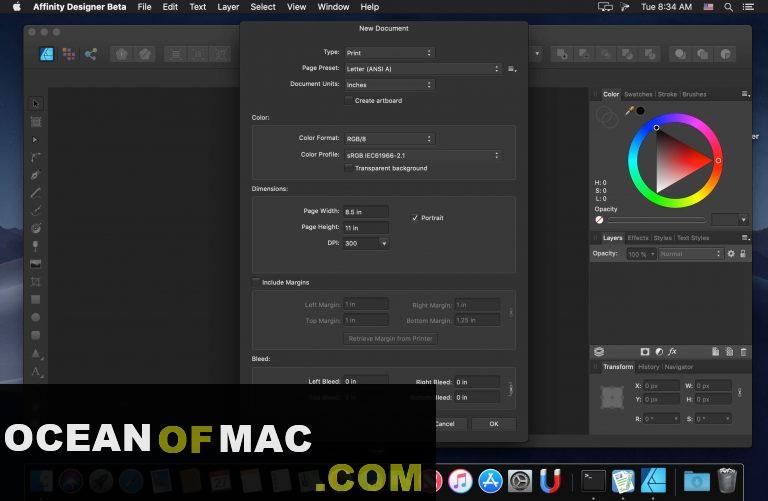Select the Artistic Text tool (A icon)

click(35, 372)
